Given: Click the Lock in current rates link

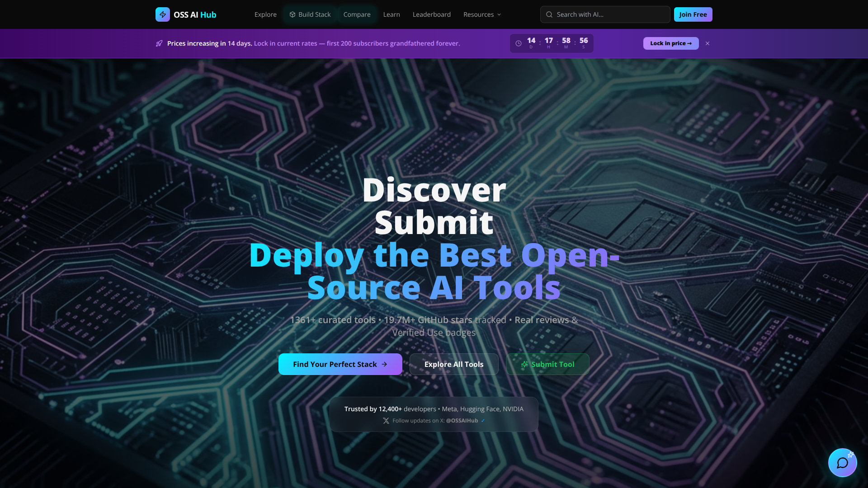Looking at the screenshot, I should [285, 43].
